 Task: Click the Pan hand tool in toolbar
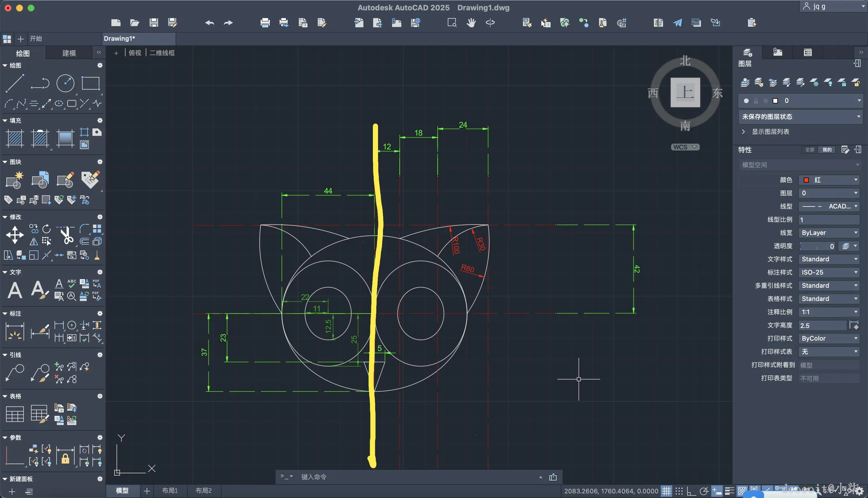[x=471, y=23]
